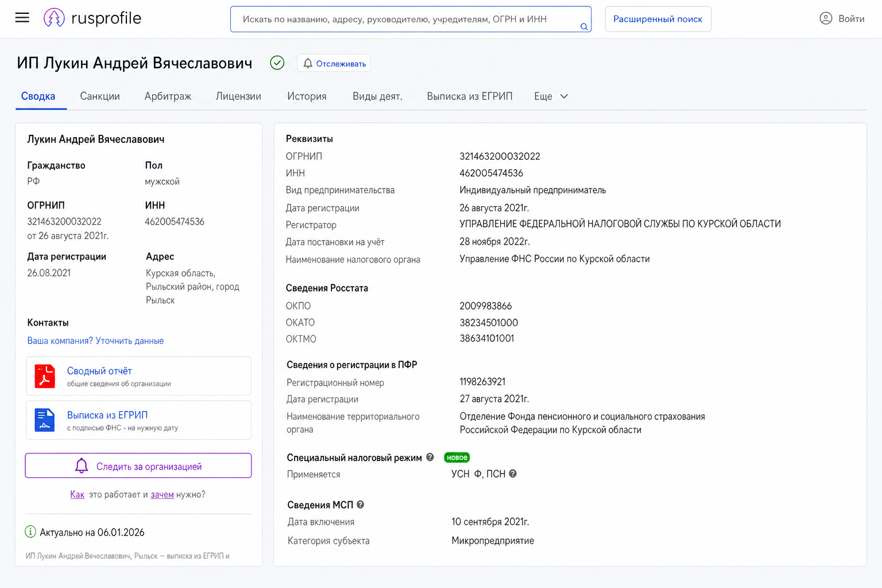This screenshot has width=882, height=588.
Task: Click the address text 'Курская область'
Action: coord(180,273)
